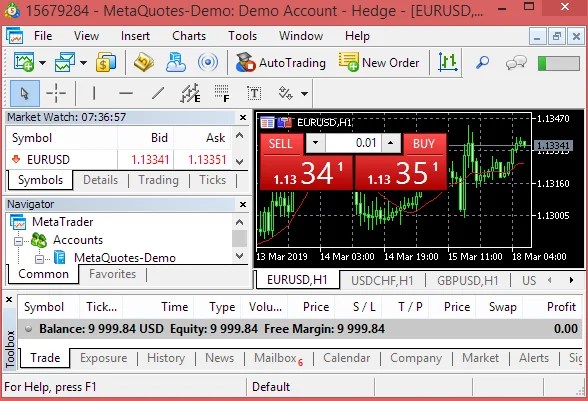Open the Tools menu
588x401 pixels.
tap(243, 36)
